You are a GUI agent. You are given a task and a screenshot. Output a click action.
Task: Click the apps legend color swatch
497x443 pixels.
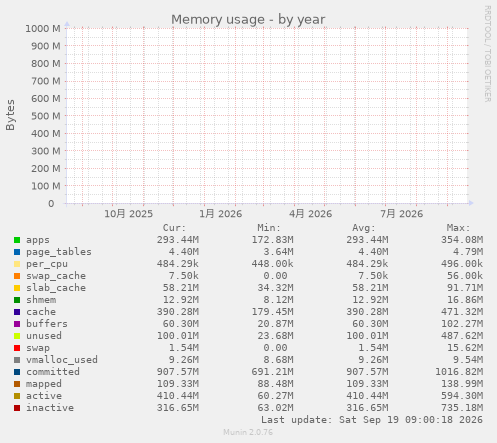tap(17, 240)
